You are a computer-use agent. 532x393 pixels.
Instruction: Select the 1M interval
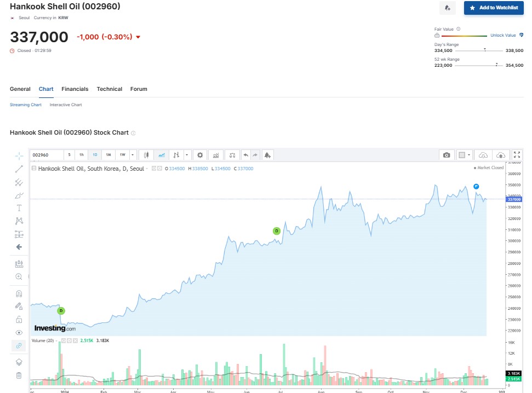coord(108,155)
